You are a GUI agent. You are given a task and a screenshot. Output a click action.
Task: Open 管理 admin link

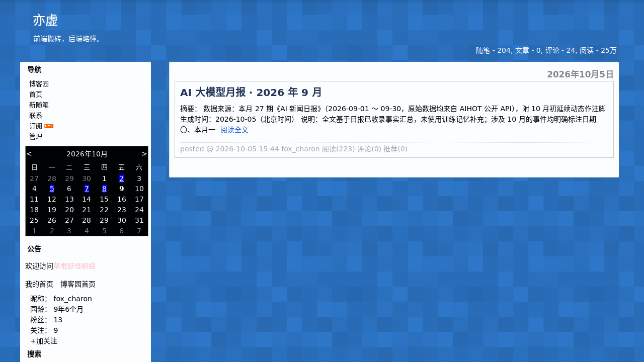coord(36,137)
